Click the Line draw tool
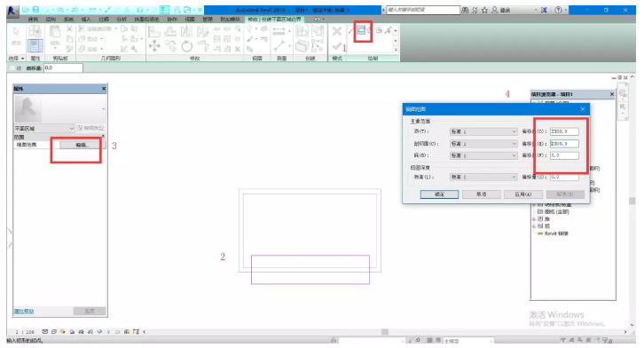Screen dimensions: 644x348 (x=350, y=30)
